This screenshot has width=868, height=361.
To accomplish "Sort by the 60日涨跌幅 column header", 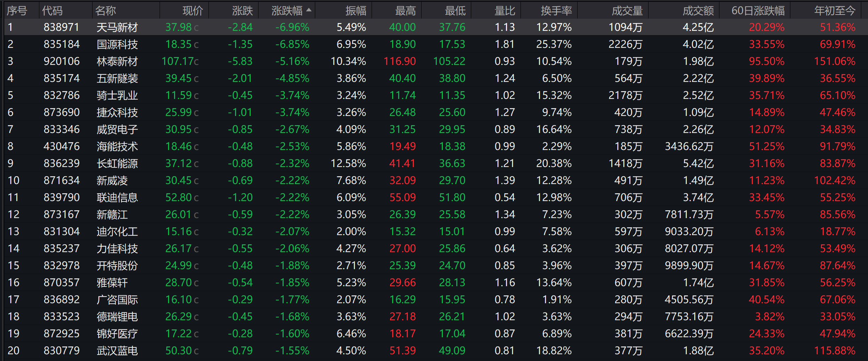I will [758, 11].
